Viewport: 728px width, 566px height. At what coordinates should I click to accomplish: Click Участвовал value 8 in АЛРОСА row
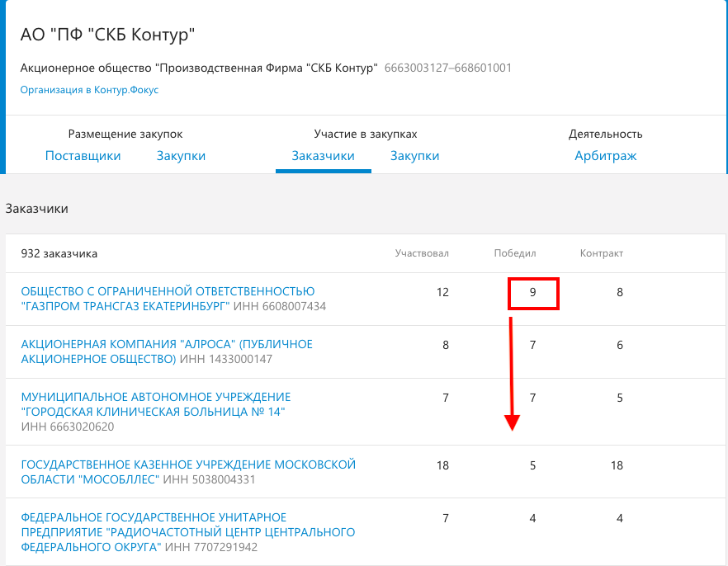[446, 345]
